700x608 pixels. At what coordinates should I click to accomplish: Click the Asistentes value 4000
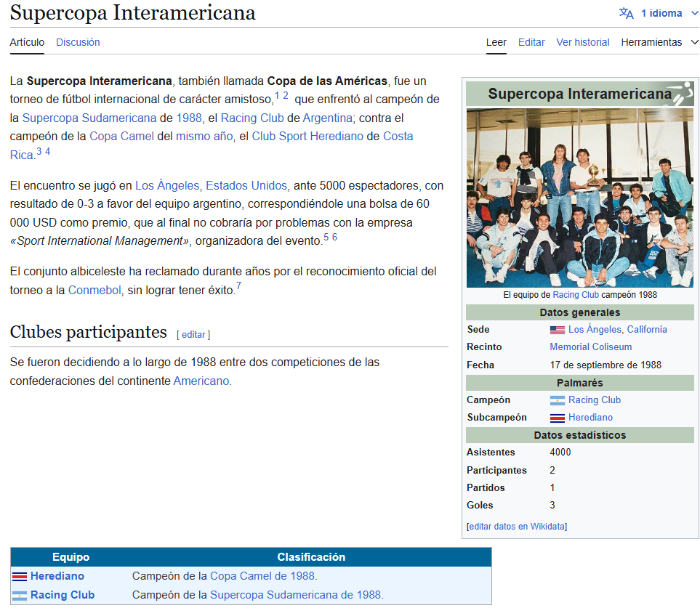[560, 453]
